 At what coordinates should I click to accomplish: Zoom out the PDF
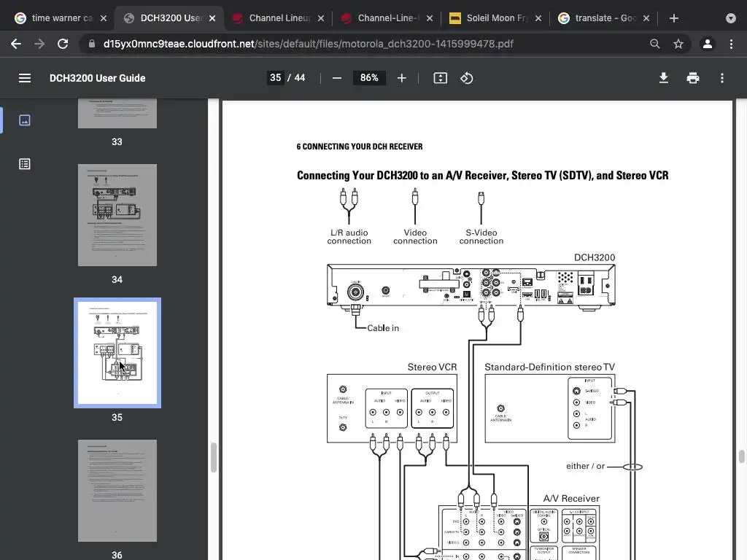point(337,78)
